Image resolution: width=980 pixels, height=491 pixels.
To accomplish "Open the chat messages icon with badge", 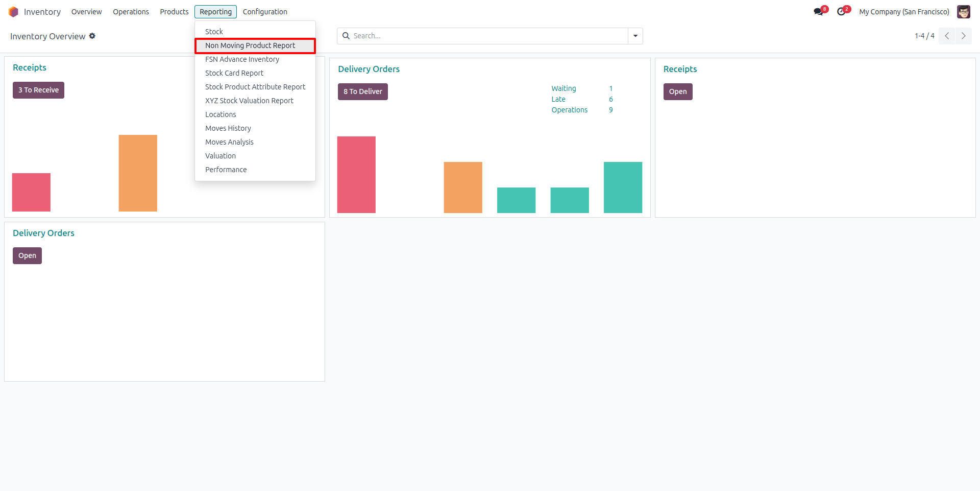I will tap(820, 11).
